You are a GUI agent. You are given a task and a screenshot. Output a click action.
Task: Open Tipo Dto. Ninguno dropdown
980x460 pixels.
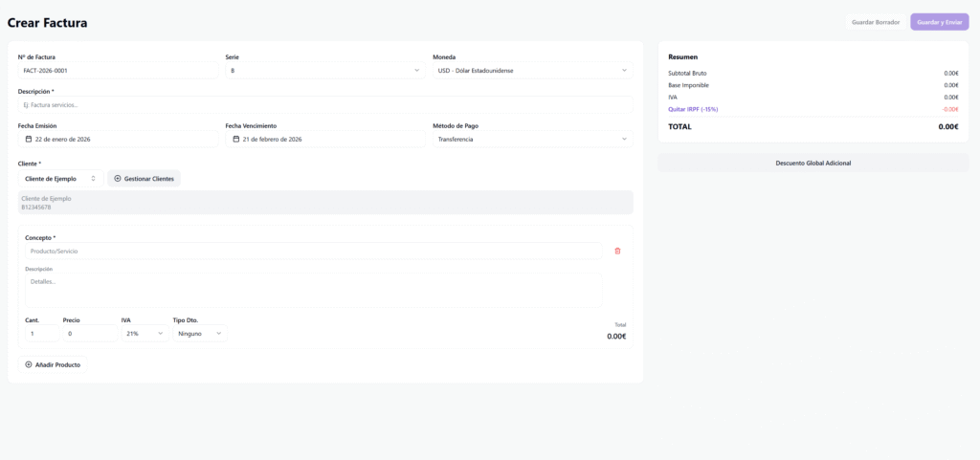pos(199,334)
